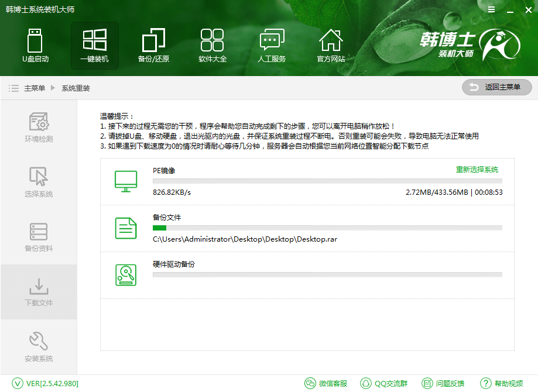Click the PE镜像 monitor icon
The image size is (538, 392).
coord(126,181)
